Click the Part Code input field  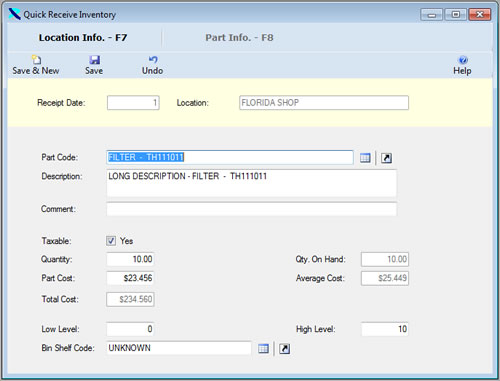pyautogui.click(x=230, y=157)
